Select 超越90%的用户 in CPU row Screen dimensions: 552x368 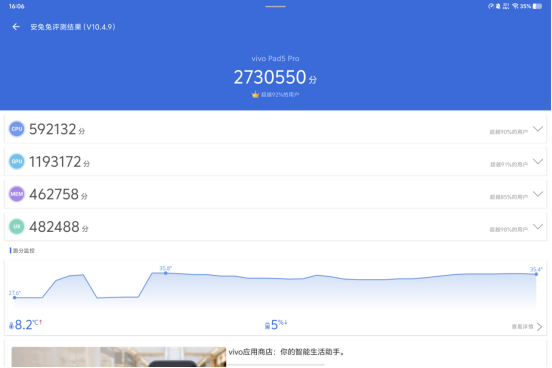coord(509,132)
